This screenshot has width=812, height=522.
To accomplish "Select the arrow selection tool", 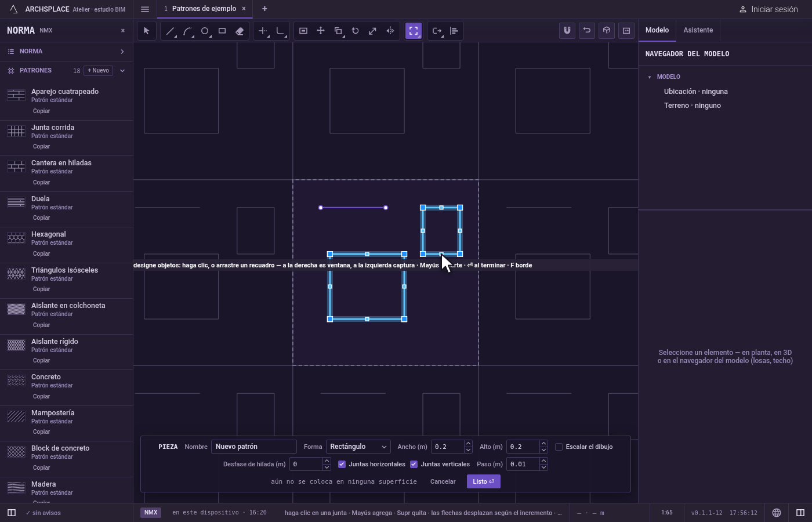I will [x=146, y=31].
